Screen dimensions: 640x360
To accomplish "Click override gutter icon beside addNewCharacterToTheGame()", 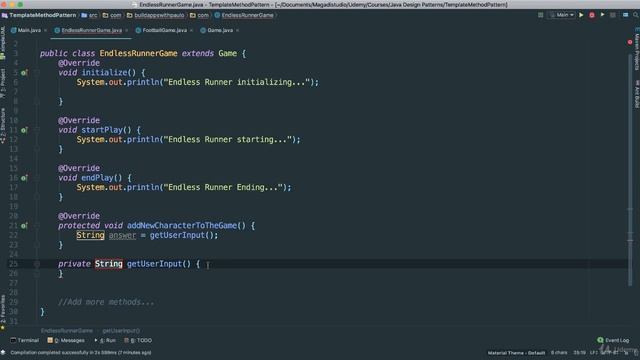I will click(24, 226).
